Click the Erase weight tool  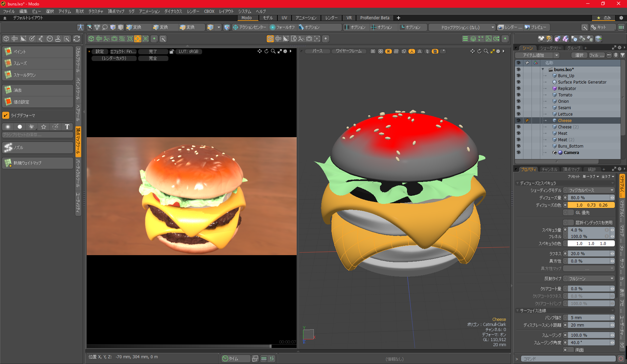(x=37, y=90)
